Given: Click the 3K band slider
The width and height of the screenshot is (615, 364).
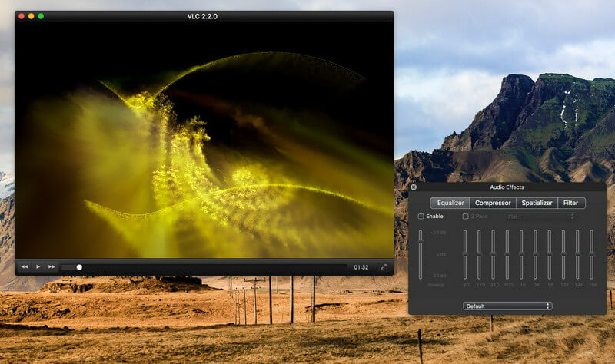Looking at the screenshot, I should pos(535,255).
